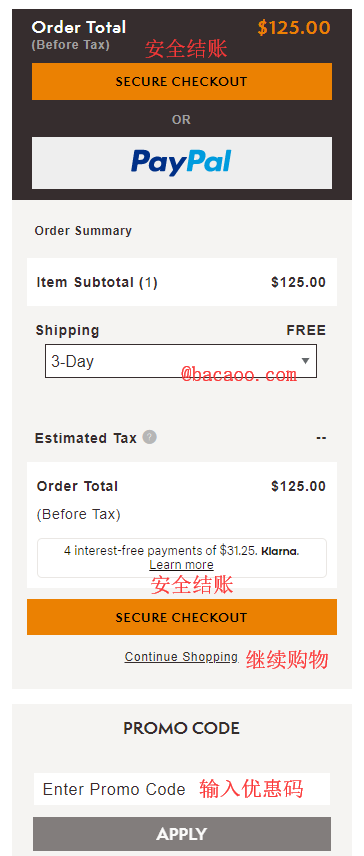This screenshot has height=856, width=364.
Task: Click the Shipping dropdown arrow triangle
Action: click(306, 361)
